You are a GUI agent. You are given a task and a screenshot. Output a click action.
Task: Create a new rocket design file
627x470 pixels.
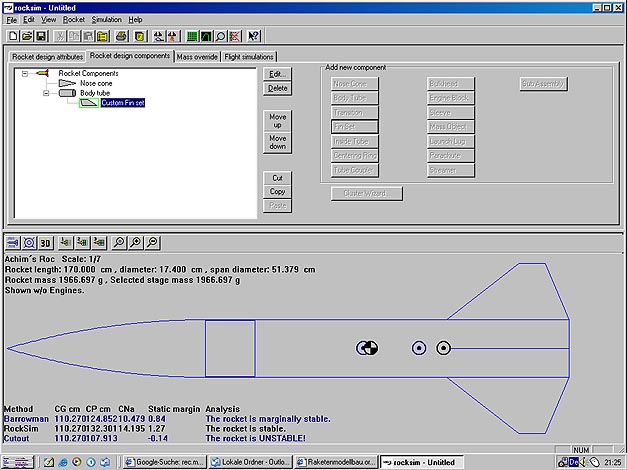13,36
